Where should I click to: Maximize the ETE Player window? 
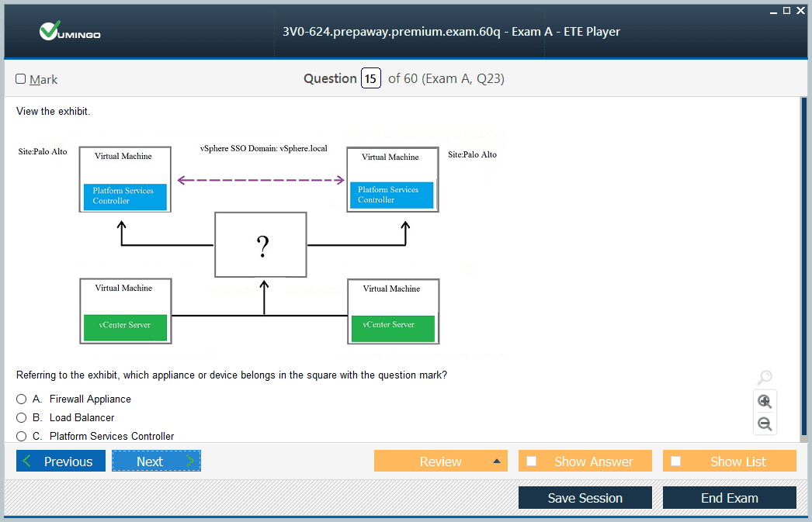click(x=786, y=10)
